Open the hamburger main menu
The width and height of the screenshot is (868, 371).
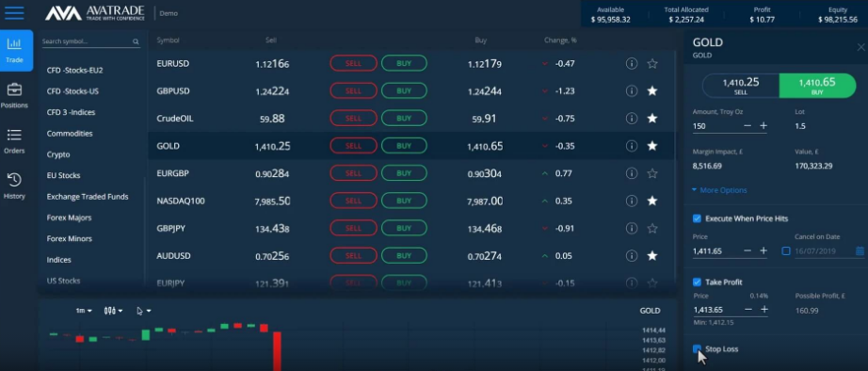14,13
